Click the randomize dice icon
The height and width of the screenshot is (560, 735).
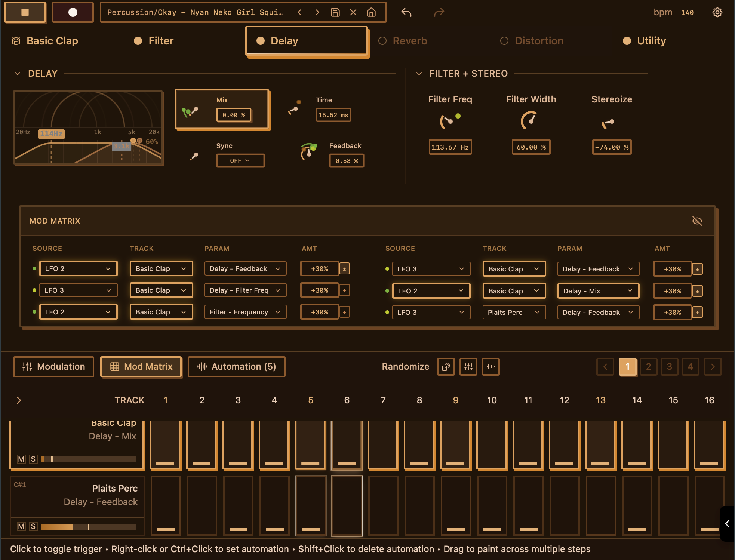446,367
